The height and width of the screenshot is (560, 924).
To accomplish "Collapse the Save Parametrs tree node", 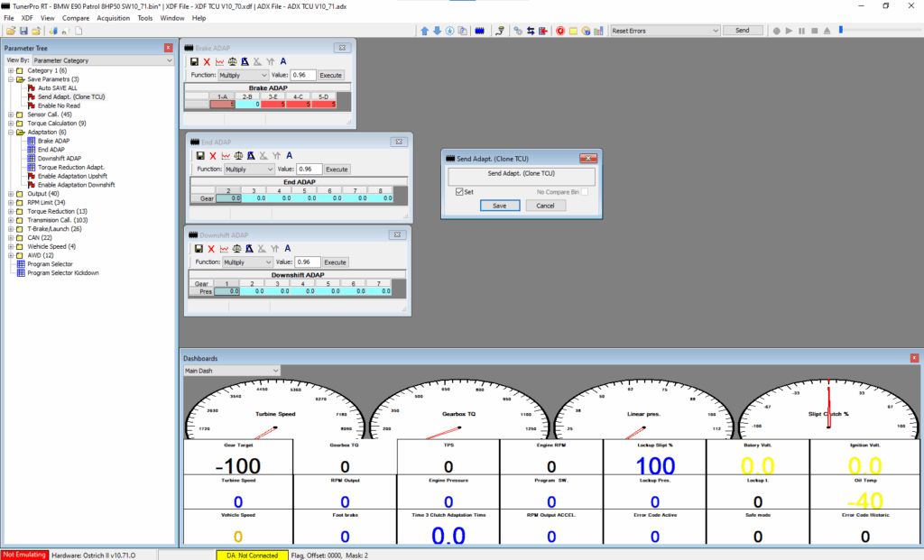I will (x=11, y=79).
